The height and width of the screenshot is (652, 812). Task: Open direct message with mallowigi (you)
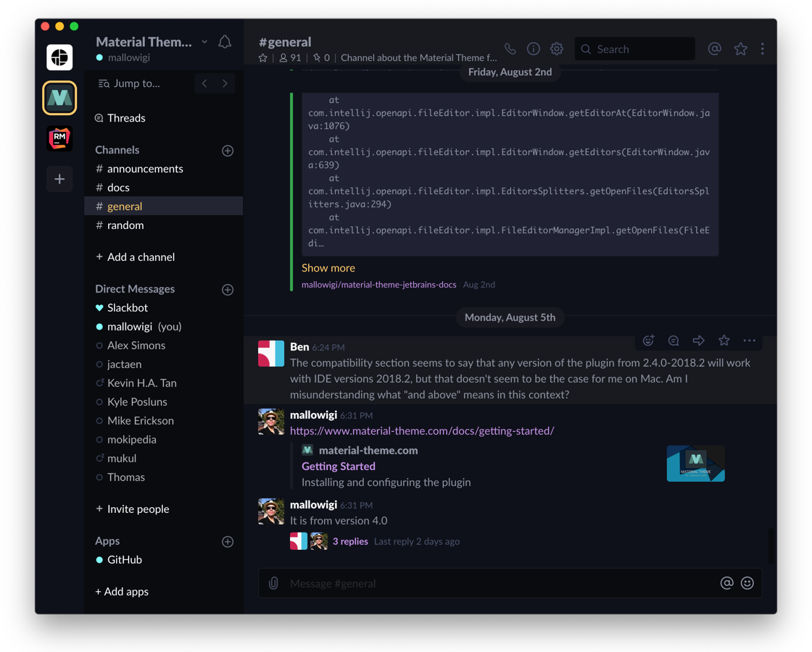coord(163,327)
